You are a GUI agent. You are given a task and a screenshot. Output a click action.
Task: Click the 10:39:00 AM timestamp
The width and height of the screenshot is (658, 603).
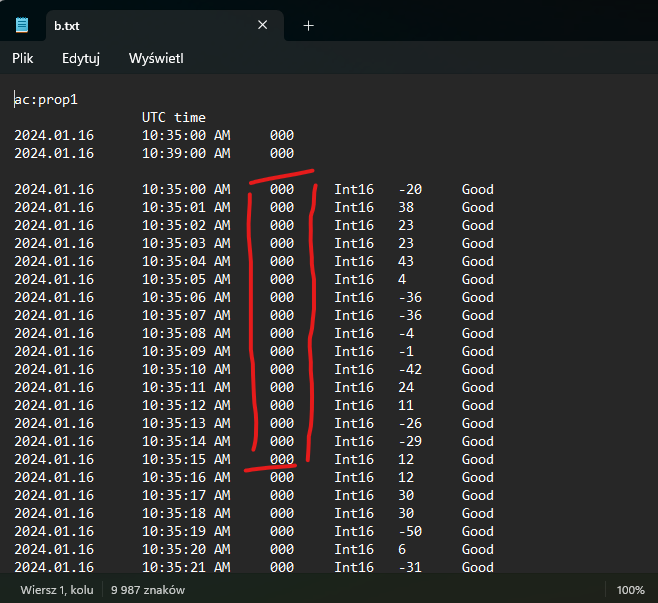(186, 154)
